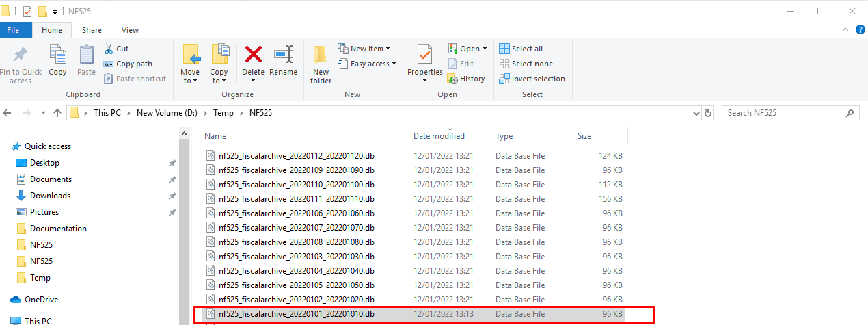This screenshot has height=325, width=868.
Task: Sort files by Date modified column header
Action: point(439,136)
